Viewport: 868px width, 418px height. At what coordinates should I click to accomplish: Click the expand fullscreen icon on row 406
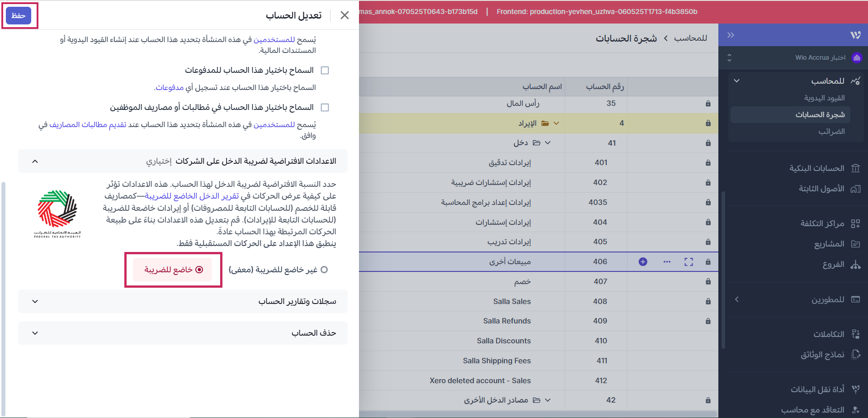(x=689, y=262)
